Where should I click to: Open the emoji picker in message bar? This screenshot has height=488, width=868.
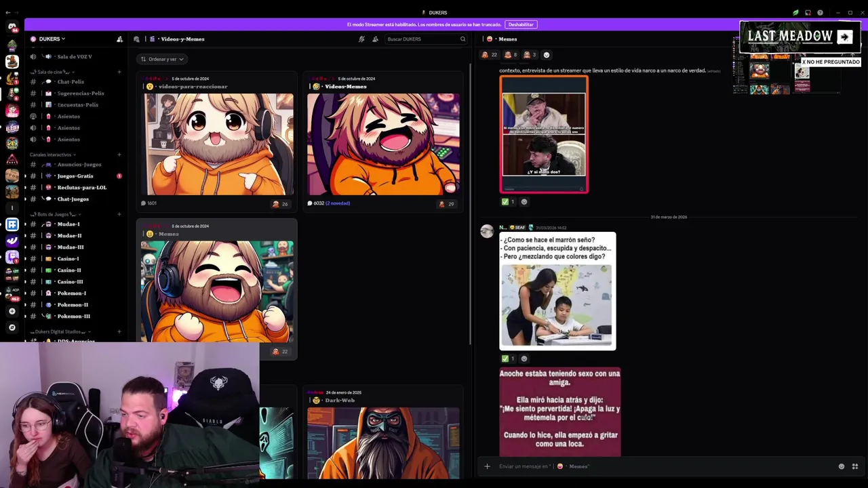(842, 466)
